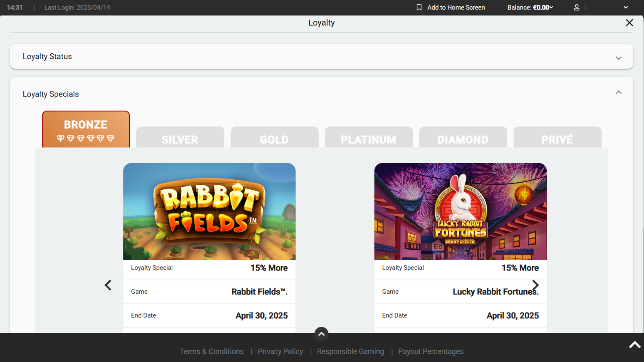Collapse the Loyalty Specials section chevron
644x362 pixels.
coord(619,92)
